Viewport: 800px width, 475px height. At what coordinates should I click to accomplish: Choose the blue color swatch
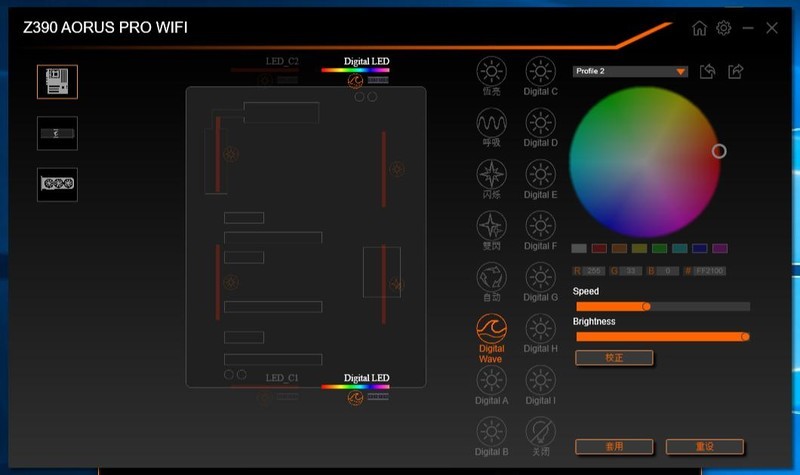(699, 248)
